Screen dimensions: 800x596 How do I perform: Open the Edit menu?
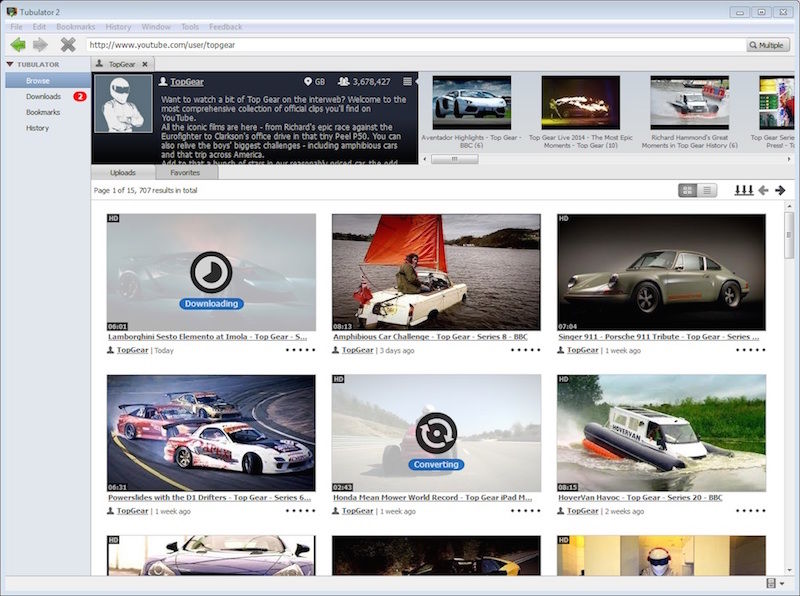39,27
